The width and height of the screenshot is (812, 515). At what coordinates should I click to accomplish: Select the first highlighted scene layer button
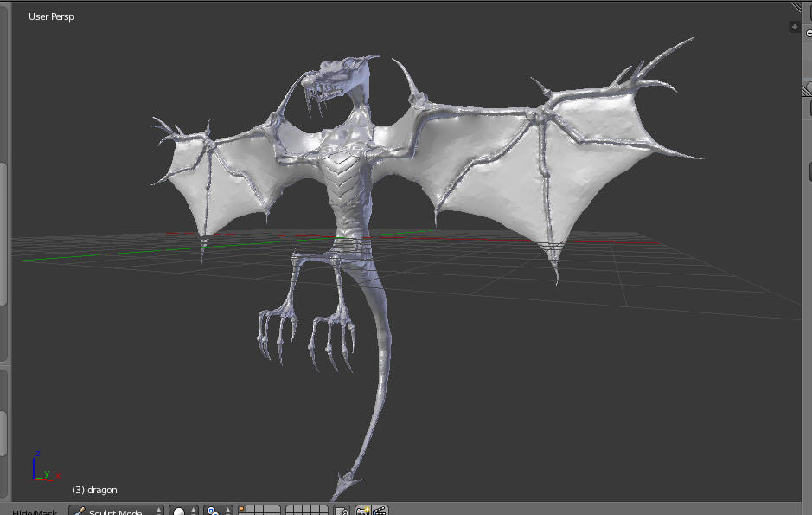[242, 510]
